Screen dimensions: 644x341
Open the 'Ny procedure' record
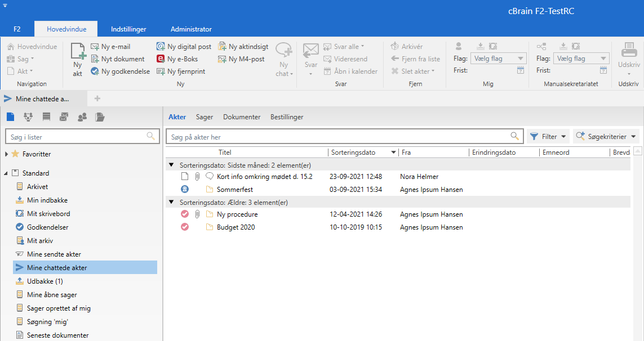click(237, 214)
